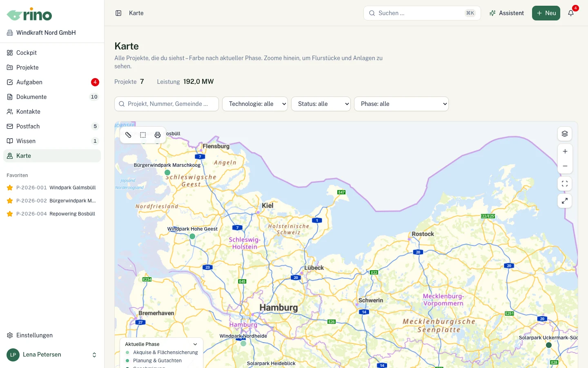Fit map to extent frame icon
The width and height of the screenshot is (588, 368).
click(x=565, y=184)
